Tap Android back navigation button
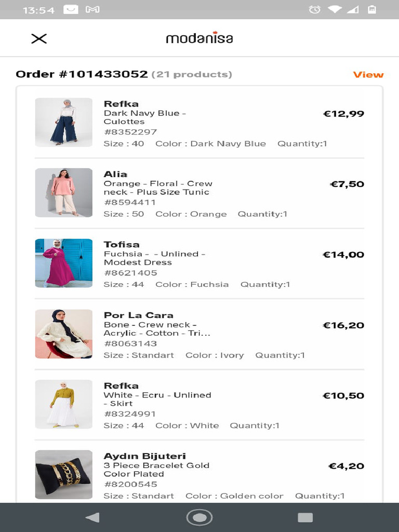 tap(92, 517)
